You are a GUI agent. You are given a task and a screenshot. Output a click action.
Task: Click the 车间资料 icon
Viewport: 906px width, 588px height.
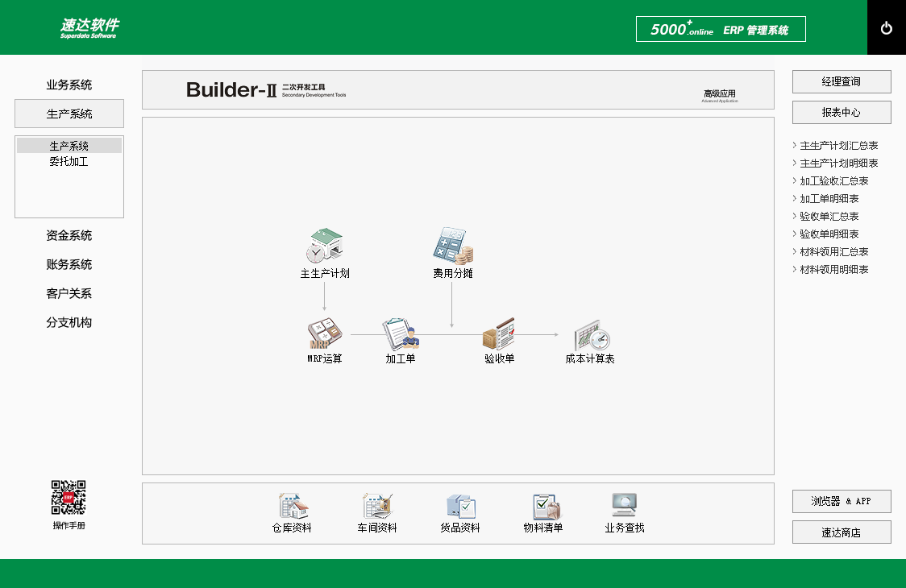click(x=377, y=507)
